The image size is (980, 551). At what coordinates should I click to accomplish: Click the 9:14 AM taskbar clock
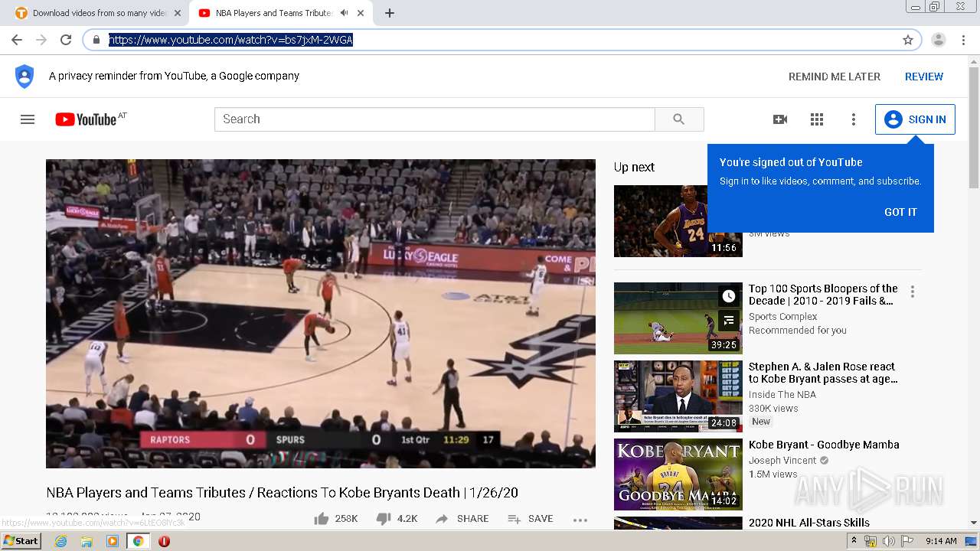941,541
